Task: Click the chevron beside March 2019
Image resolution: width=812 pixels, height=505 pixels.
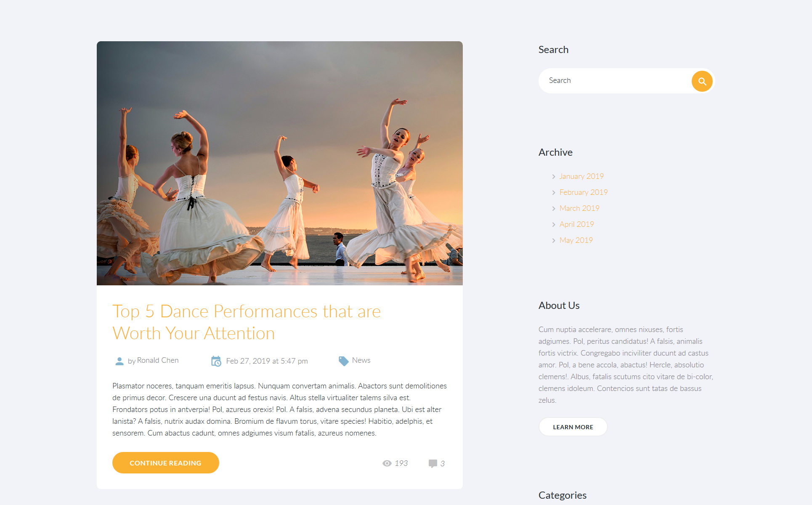Action: 554,209
